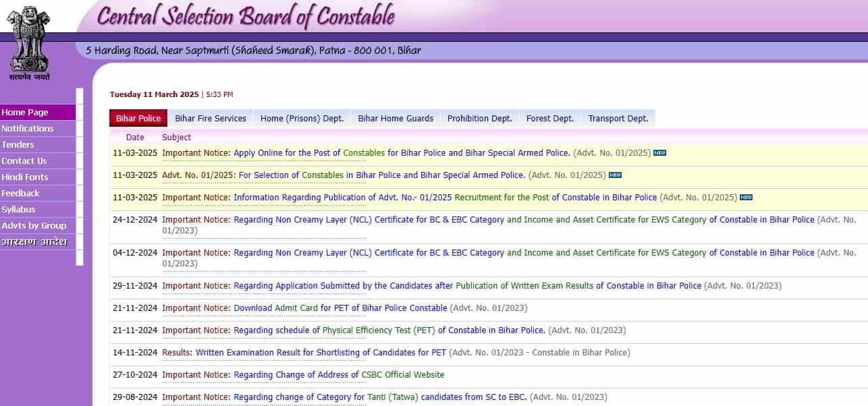
Task: Open Information Regarding Publication of Advt. notice
Action: click(445, 198)
